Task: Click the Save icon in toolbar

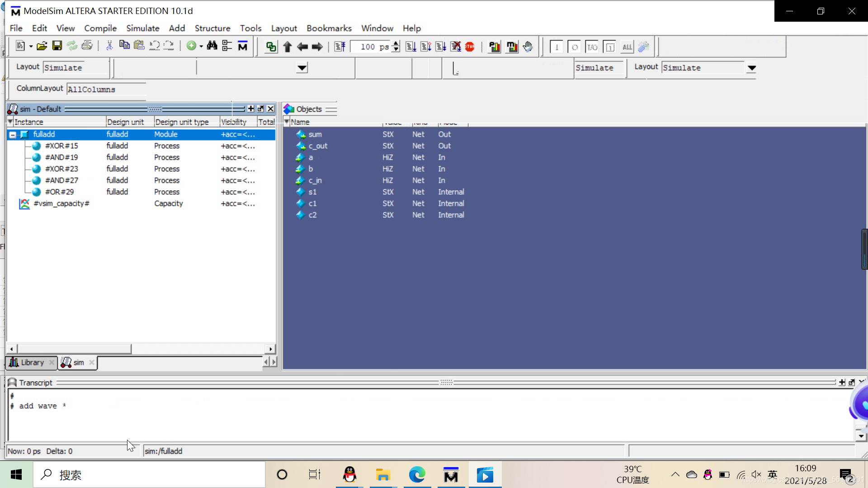Action: [57, 46]
